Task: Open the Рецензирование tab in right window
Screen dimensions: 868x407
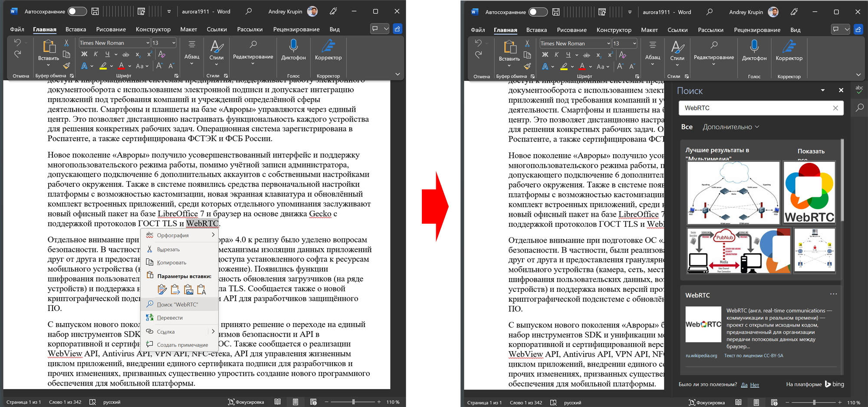Action: point(757,30)
